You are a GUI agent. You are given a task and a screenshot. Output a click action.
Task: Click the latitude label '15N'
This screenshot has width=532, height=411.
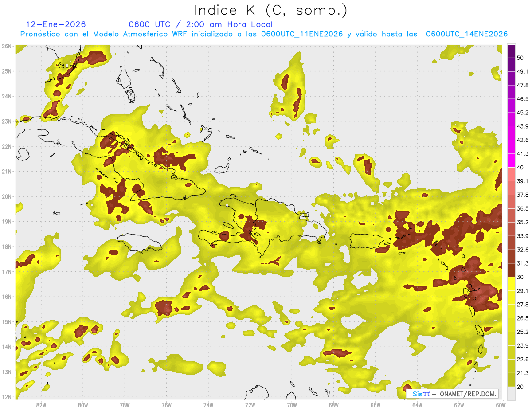[7, 322]
